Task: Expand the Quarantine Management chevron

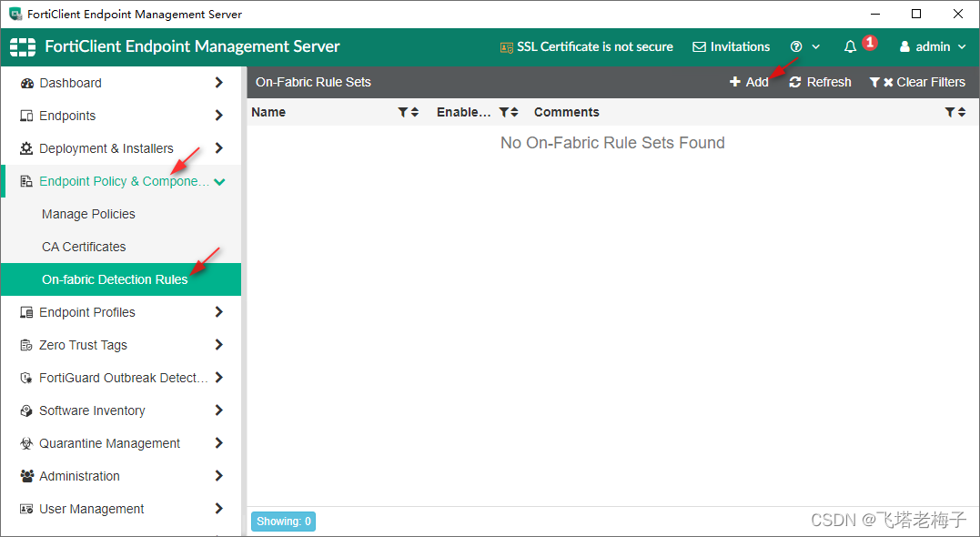Action: coord(218,442)
